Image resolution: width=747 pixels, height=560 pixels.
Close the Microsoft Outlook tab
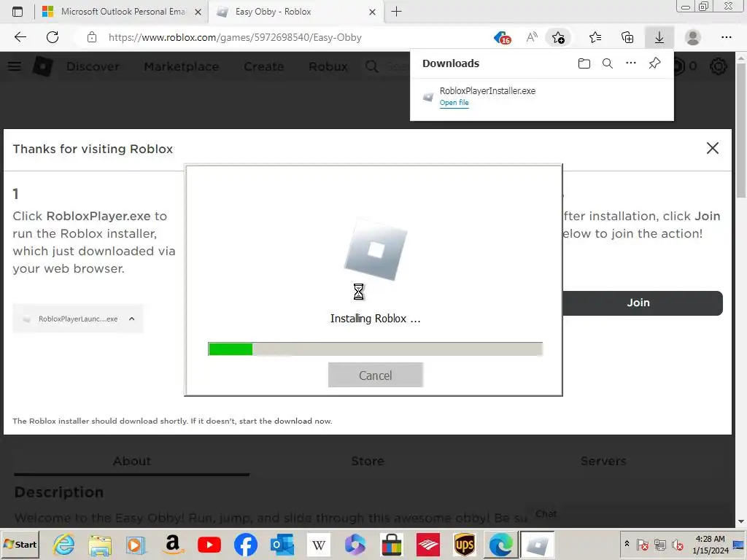click(x=198, y=12)
